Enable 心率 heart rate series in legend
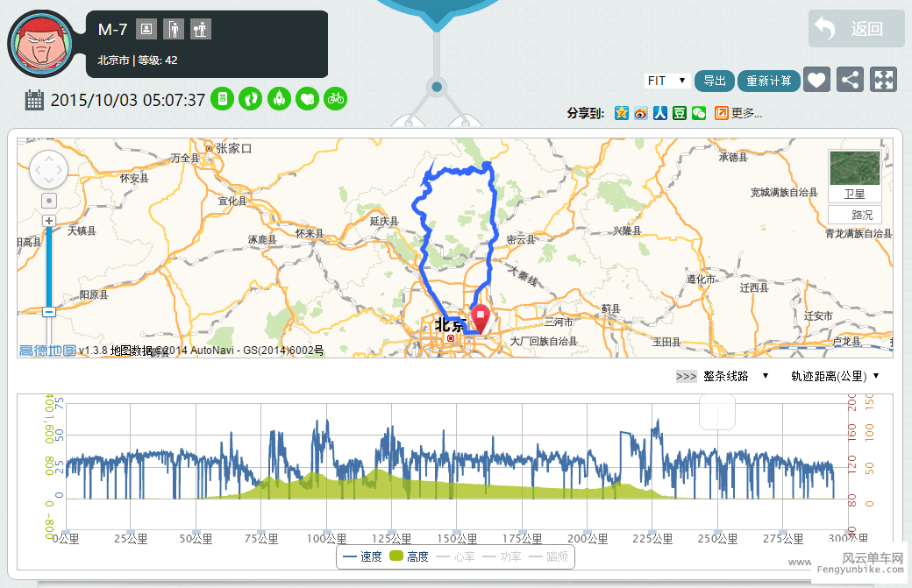The image size is (912, 588). point(456,556)
